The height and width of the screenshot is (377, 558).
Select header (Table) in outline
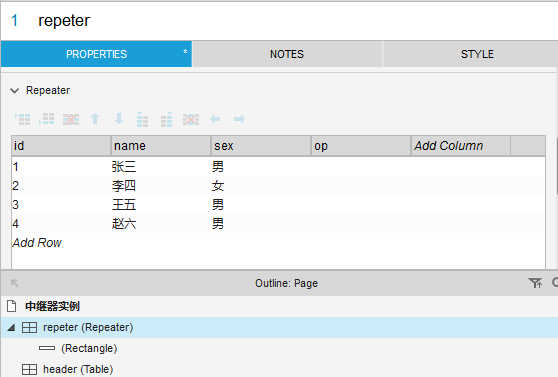click(x=78, y=370)
